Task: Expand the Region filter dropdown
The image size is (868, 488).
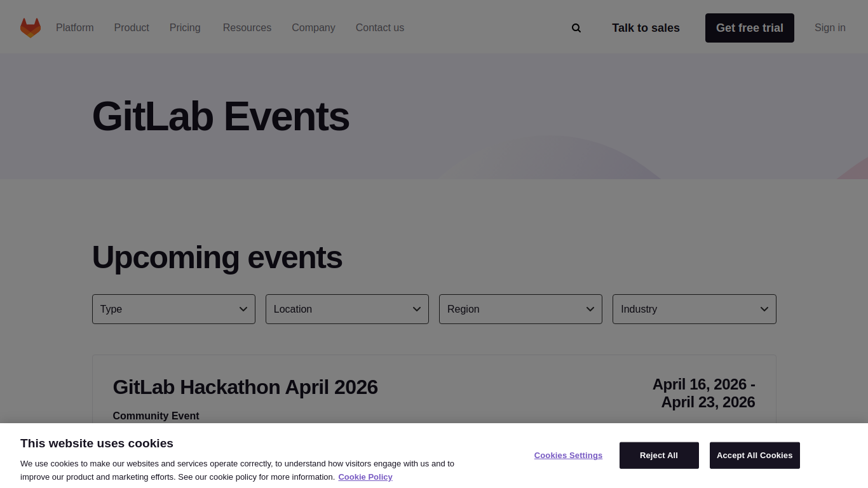Action: click(x=520, y=309)
